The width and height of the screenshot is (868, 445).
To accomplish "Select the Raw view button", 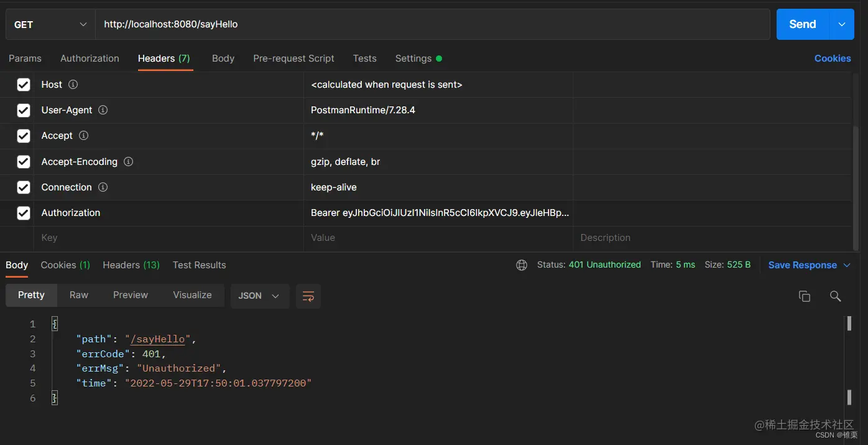I will (79, 295).
